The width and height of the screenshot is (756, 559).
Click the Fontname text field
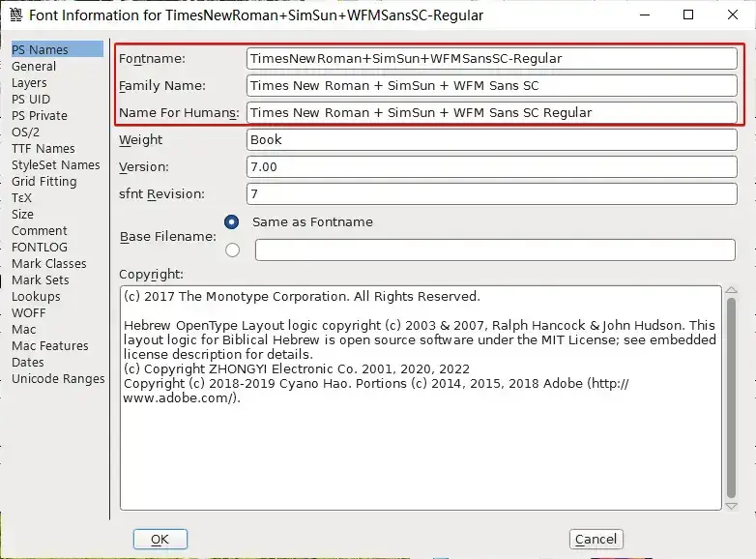coord(491,58)
